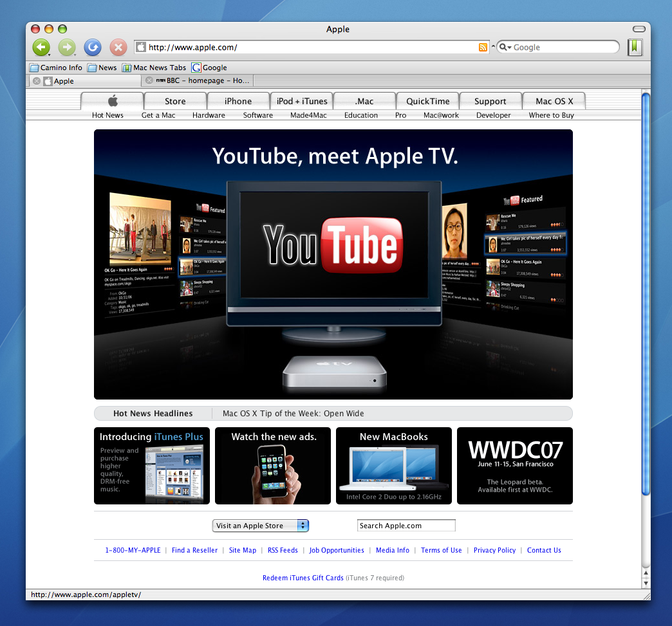Open the Google bookmark
This screenshot has width=672, height=626.
209,68
